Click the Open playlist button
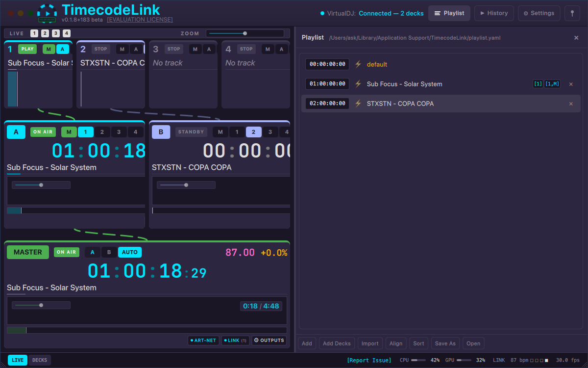This screenshot has width=588, height=368. (473, 343)
